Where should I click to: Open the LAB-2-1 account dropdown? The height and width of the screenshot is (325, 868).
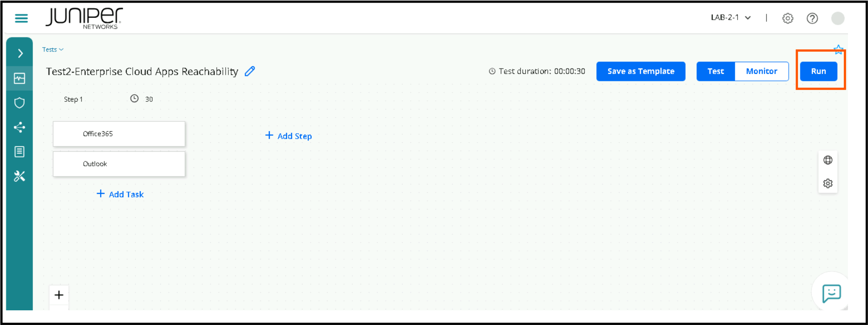click(x=731, y=18)
